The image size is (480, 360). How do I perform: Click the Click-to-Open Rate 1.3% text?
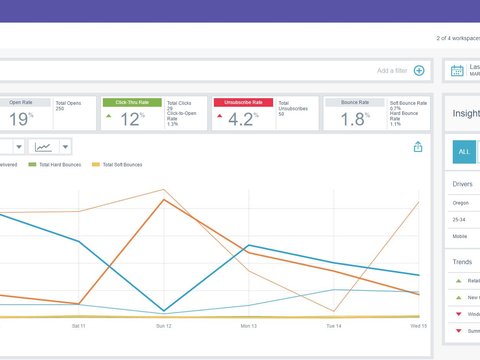click(182, 119)
